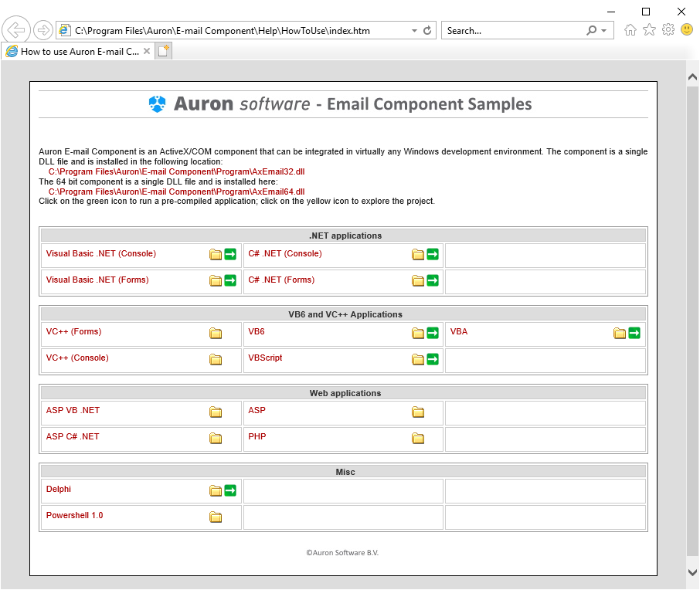Run the VBA sample with green arrow
The image size is (700, 590).
(x=634, y=333)
